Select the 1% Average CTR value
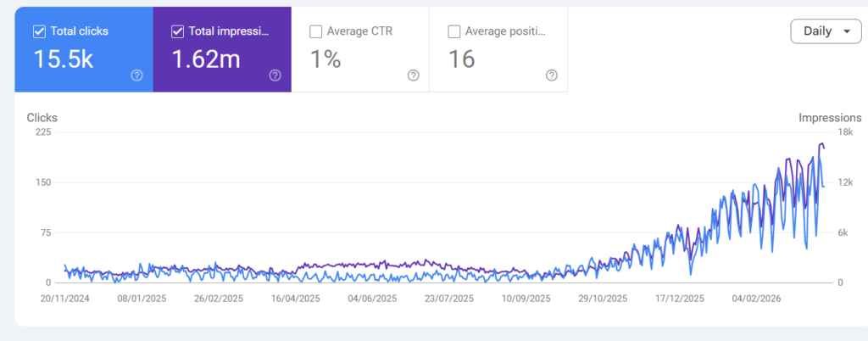The height and width of the screenshot is (341, 868). (x=324, y=59)
